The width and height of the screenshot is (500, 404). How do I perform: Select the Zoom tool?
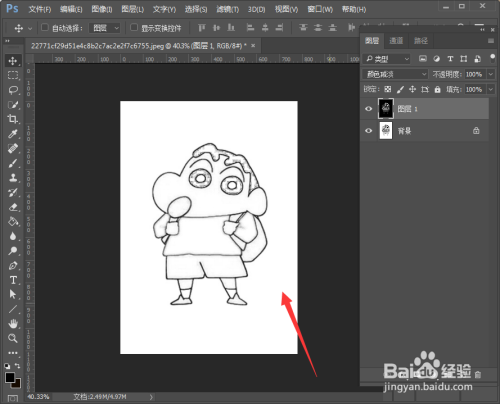[13, 338]
